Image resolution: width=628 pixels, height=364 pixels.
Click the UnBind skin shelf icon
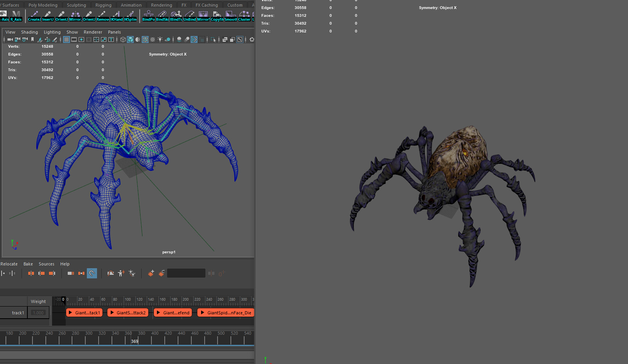190,16
